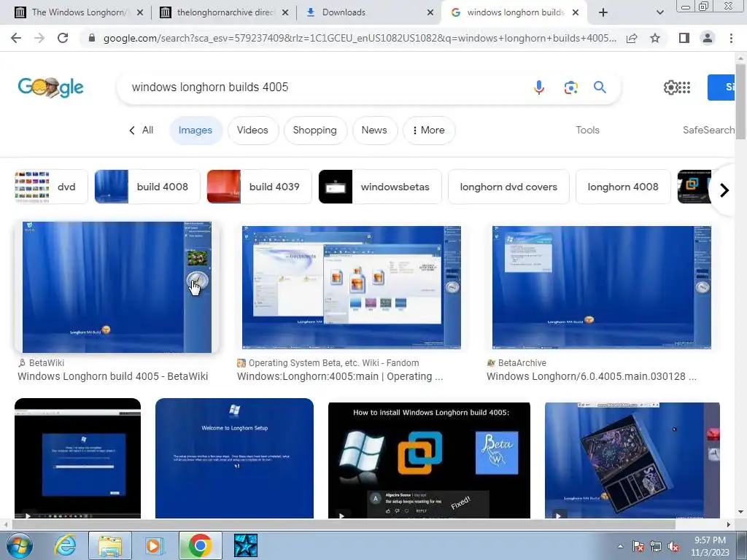747x560 pixels.
Task: Go back with the browser back arrow
Action: pyautogui.click(x=16, y=38)
